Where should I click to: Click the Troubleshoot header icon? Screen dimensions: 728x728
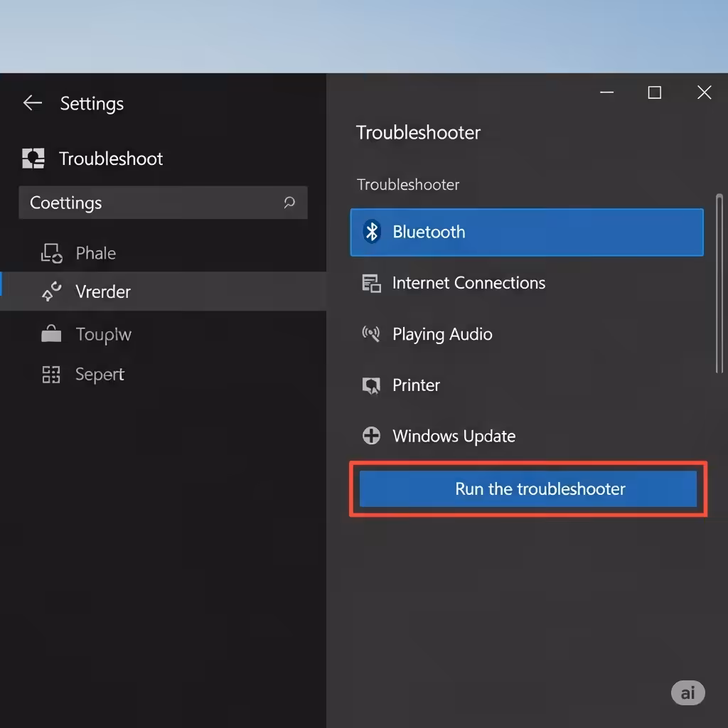click(33, 159)
